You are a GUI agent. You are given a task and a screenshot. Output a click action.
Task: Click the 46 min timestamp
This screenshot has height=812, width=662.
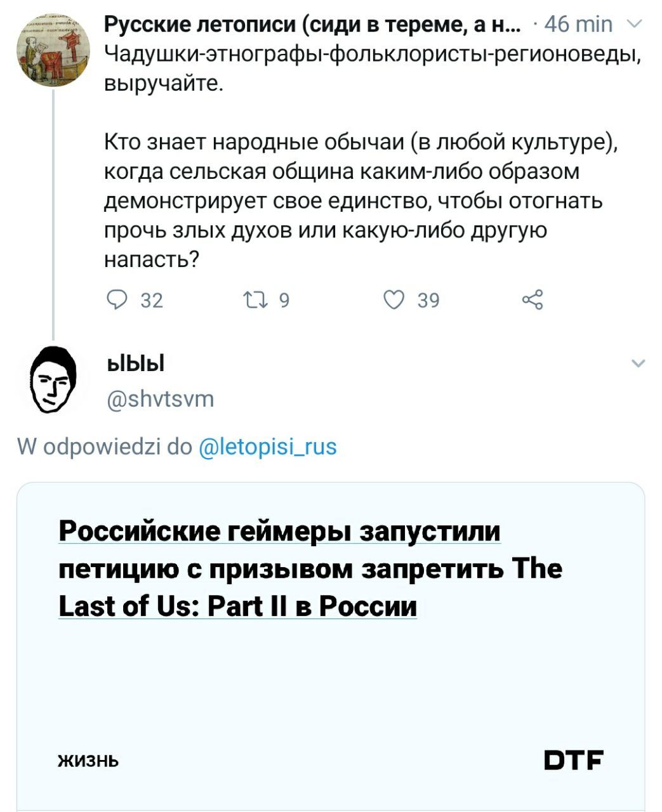pyautogui.click(x=578, y=25)
